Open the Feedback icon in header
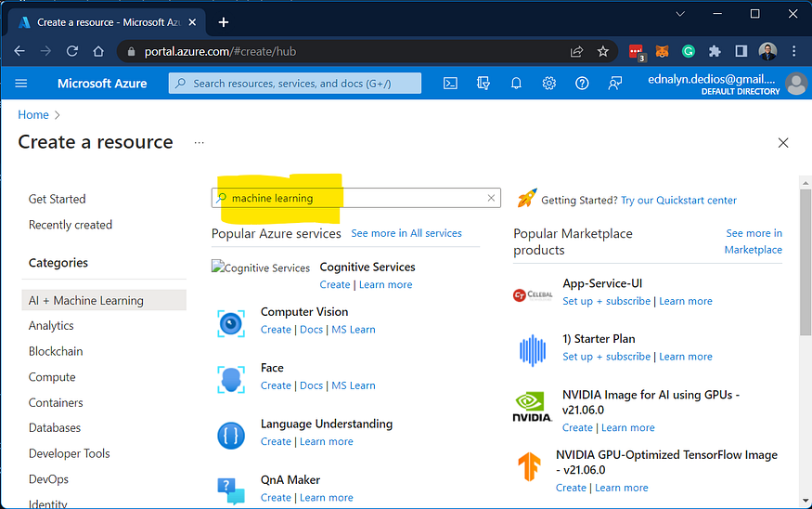Screen dimensions: 812x509 tap(614, 83)
